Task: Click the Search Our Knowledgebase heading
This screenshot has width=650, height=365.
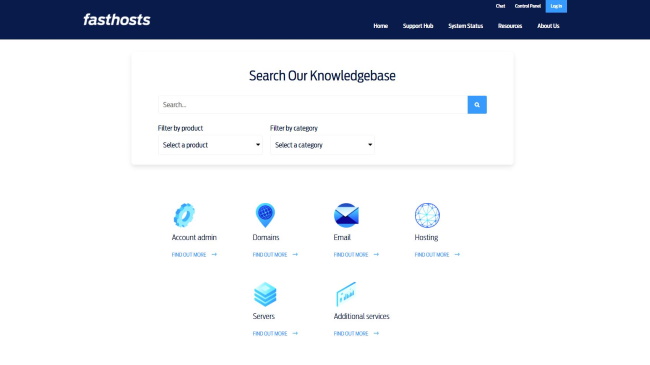Action: [322, 76]
